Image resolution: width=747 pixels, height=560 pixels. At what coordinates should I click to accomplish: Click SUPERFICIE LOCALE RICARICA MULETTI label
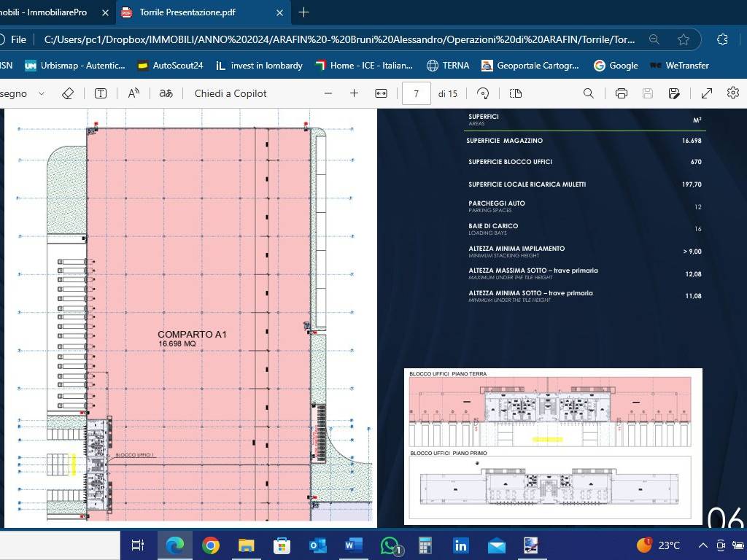coord(527,184)
